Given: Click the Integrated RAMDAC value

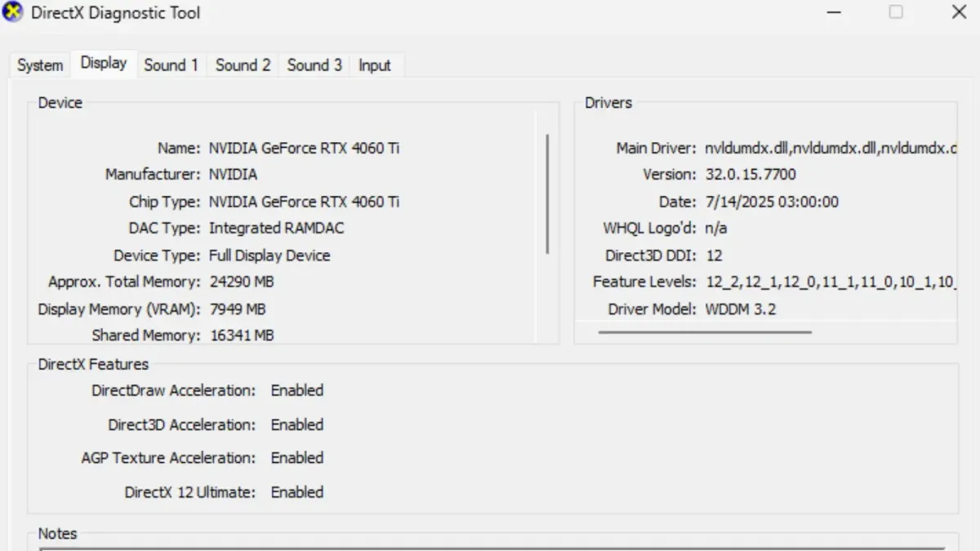Looking at the screenshot, I should [276, 229].
